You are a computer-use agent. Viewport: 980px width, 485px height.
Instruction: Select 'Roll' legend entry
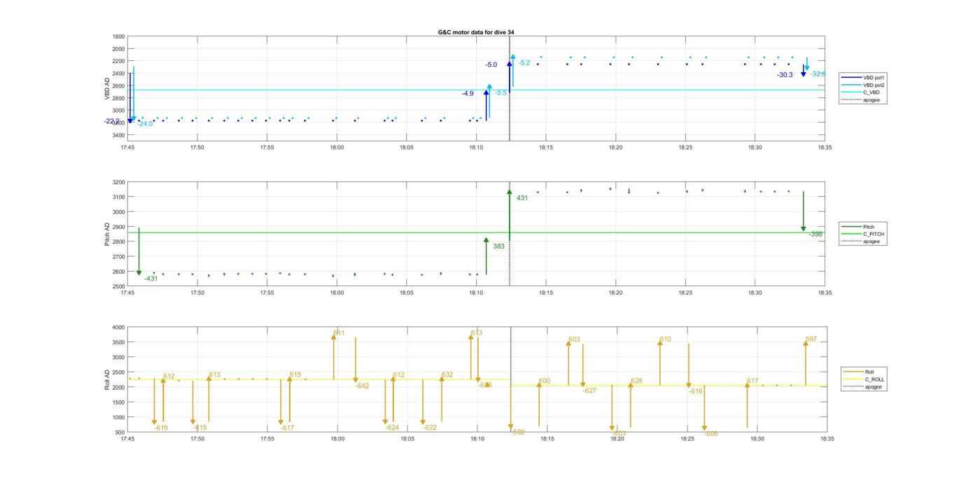(869, 372)
